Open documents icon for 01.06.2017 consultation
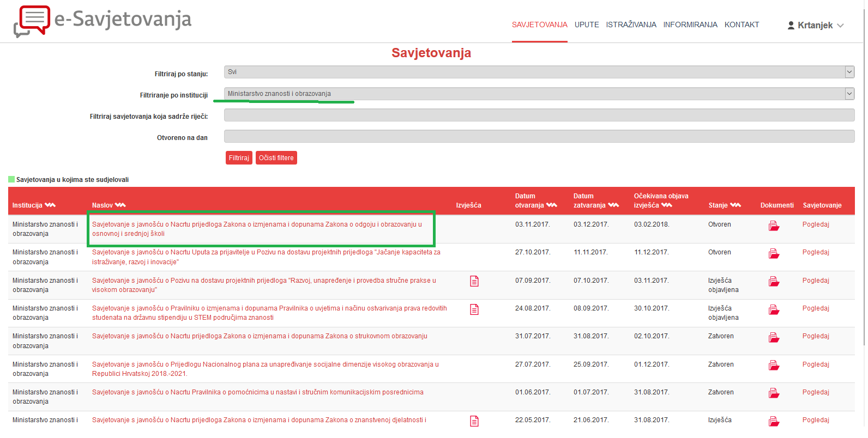 click(x=774, y=393)
